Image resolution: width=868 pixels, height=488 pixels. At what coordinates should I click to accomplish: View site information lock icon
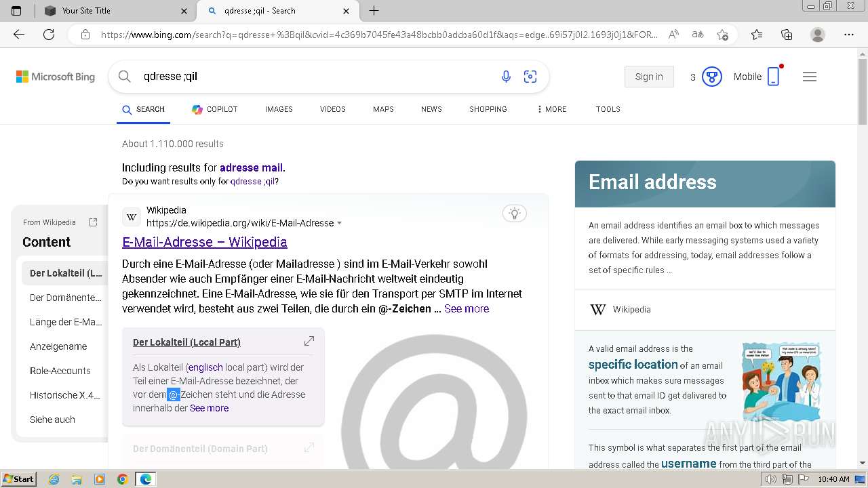pyautogui.click(x=85, y=35)
